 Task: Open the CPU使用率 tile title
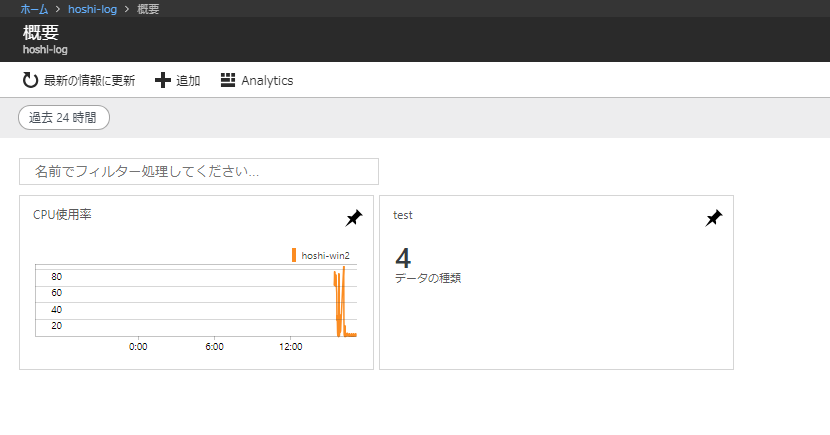[62, 214]
